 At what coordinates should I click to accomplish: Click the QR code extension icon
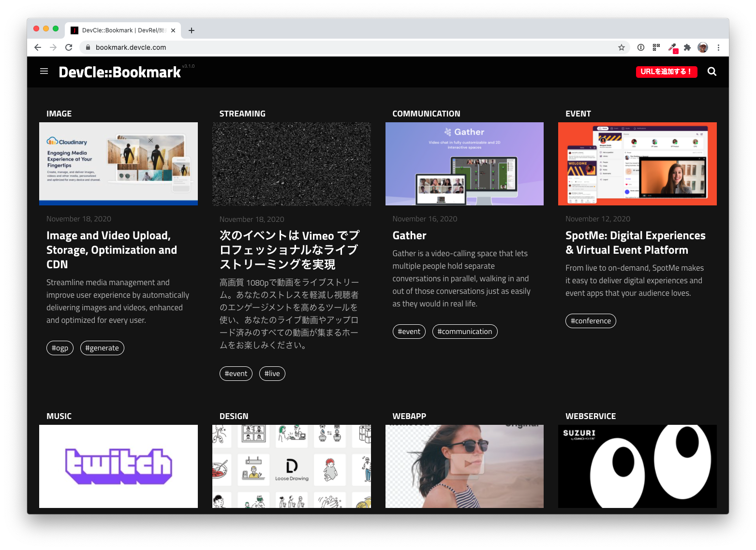tap(656, 47)
